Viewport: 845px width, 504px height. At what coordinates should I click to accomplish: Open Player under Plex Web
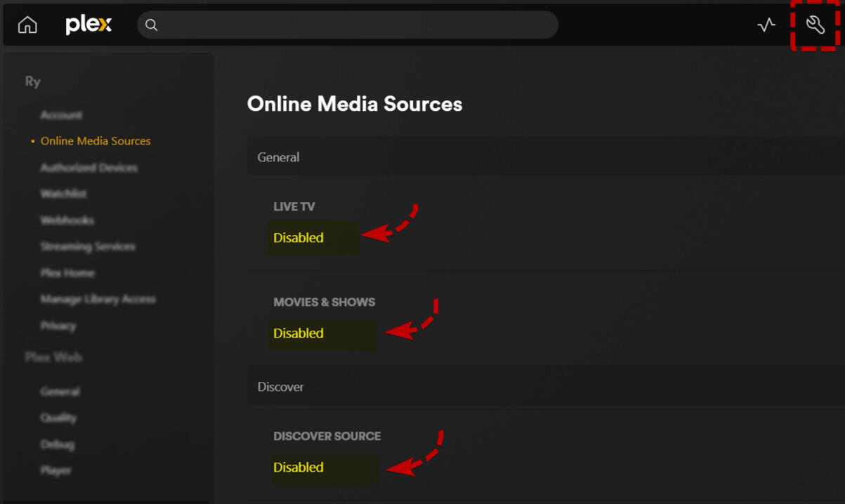pyautogui.click(x=55, y=470)
